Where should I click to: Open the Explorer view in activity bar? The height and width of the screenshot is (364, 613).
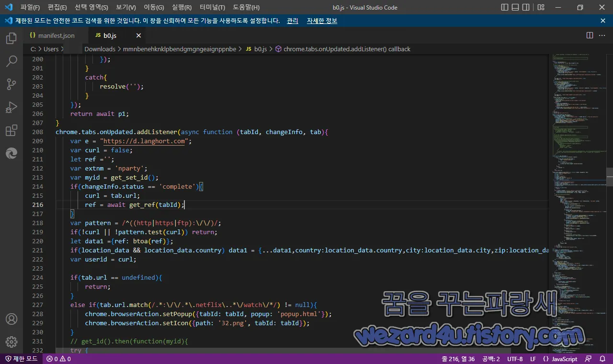(x=11, y=38)
